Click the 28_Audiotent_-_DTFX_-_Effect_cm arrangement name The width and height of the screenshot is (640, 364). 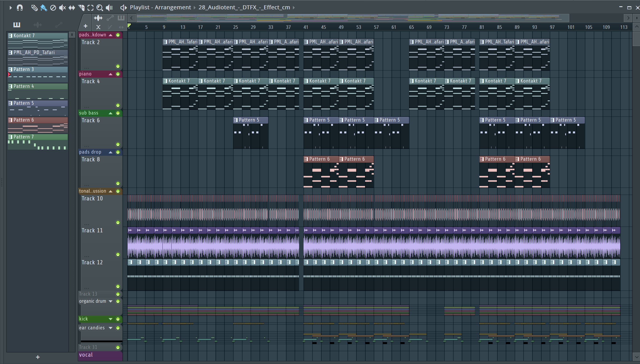pos(244,8)
